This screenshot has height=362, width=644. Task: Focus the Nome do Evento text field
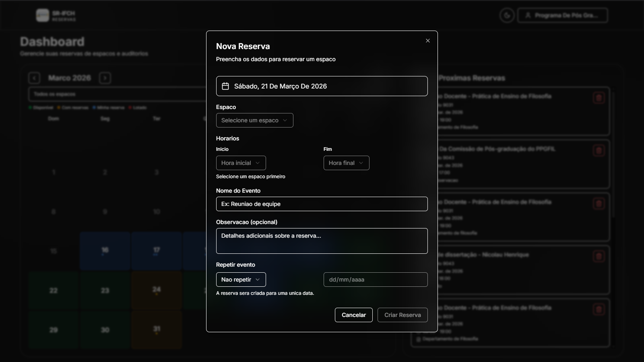[x=322, y=204]
